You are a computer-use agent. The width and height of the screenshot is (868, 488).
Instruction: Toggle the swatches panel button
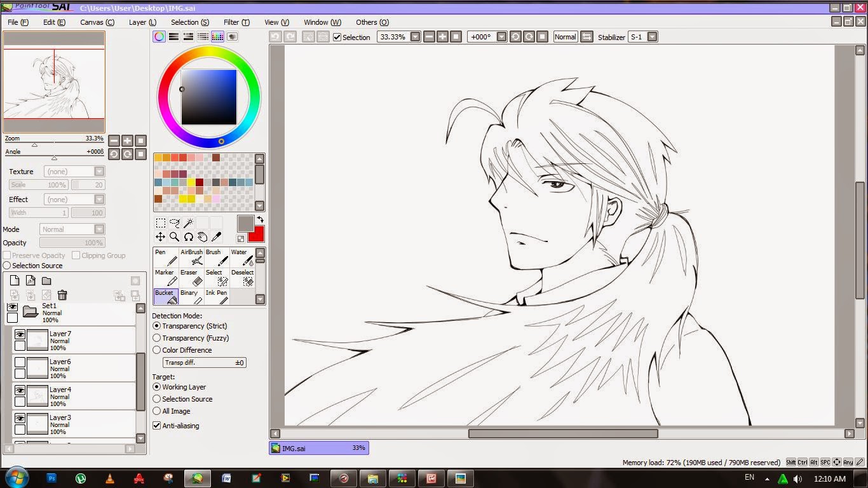pyautogui.click(x=218, y=37)
